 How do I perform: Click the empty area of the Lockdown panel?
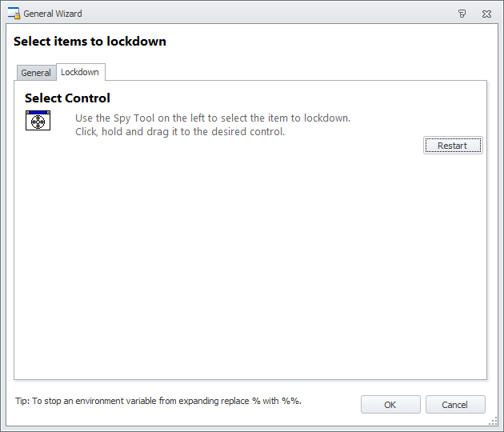tap(250, 257)
